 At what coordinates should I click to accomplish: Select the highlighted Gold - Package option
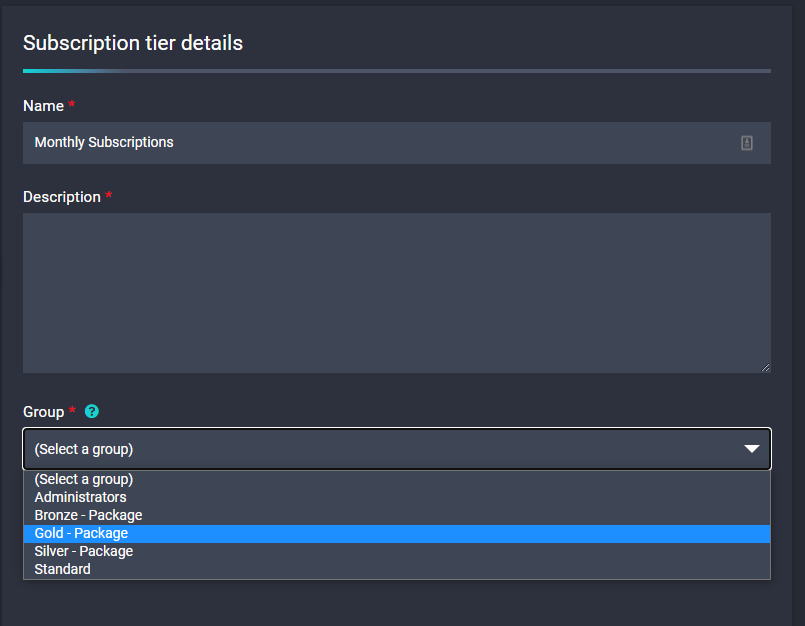pyautogui.click(x=396, y=534)
